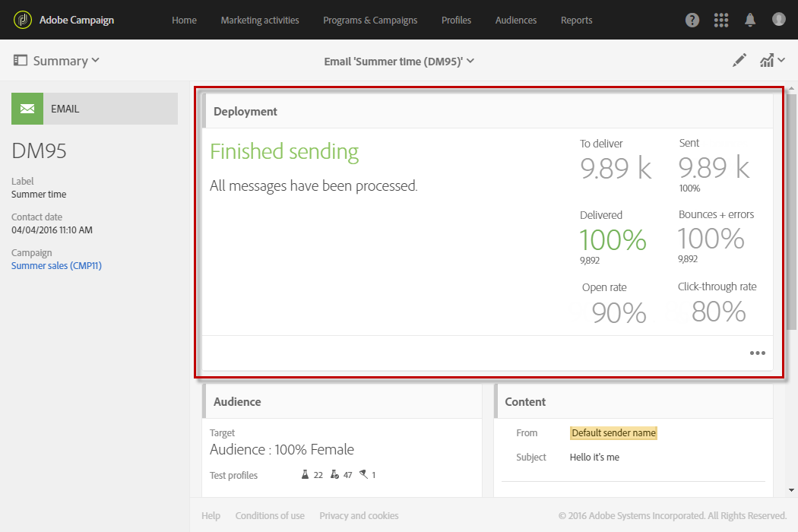Screen dimensions: 798x532
Task: Open the Profiles menu
Action: tap(456, 21)
